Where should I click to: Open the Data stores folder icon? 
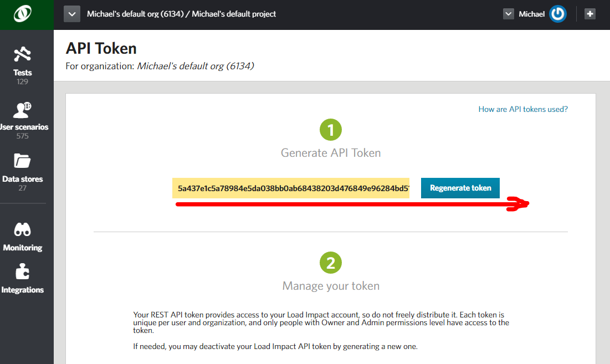(x=22, y=161)
